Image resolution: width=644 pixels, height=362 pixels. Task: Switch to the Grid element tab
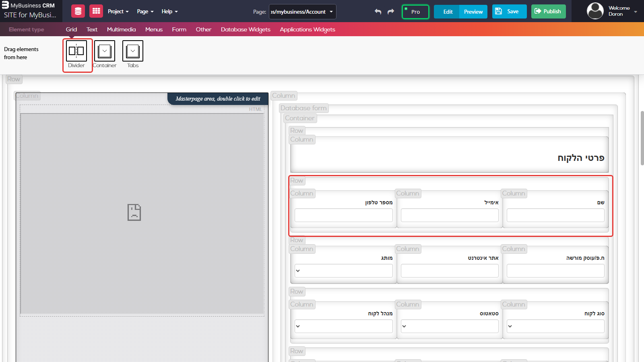coord(71,29)
